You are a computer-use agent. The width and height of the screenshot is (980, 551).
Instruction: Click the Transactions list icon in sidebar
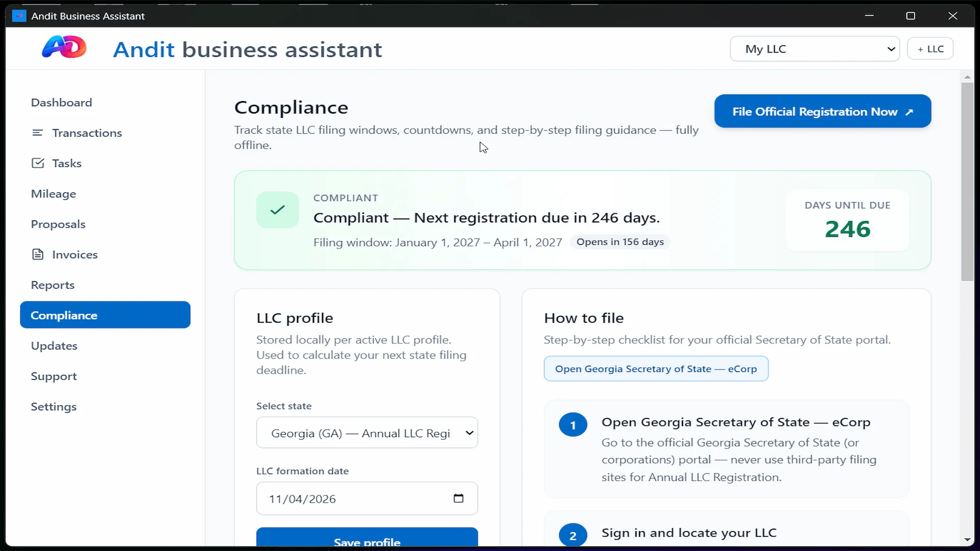coord(37,133)
